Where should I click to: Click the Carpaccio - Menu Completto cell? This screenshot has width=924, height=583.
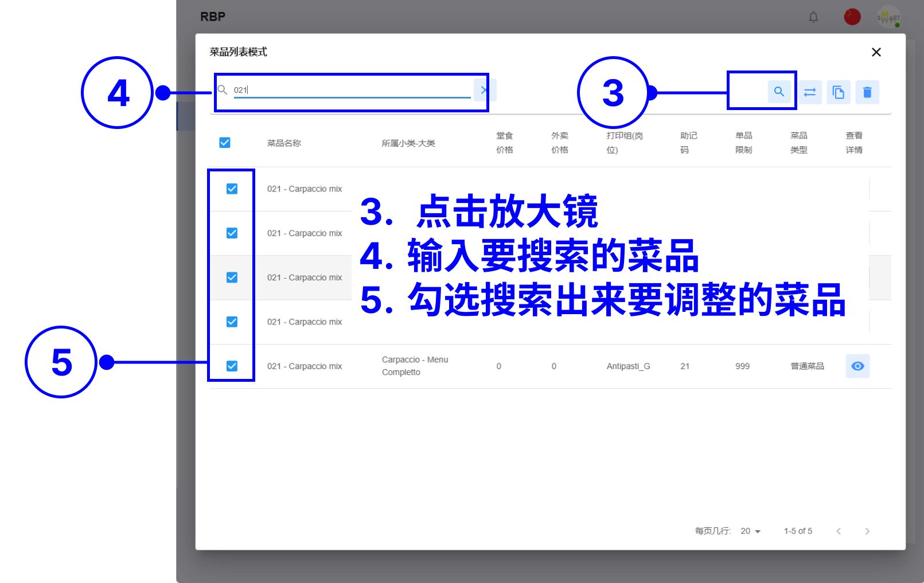tap(415, 366)
